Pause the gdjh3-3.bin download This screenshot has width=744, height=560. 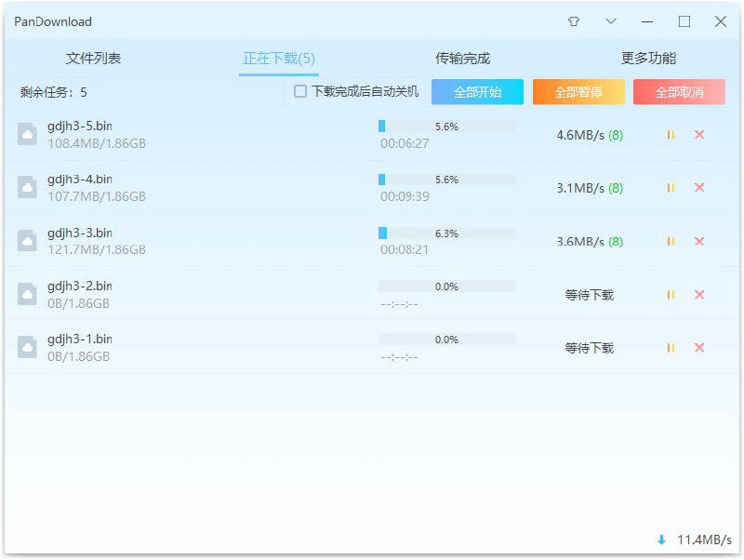coord(671,242)
